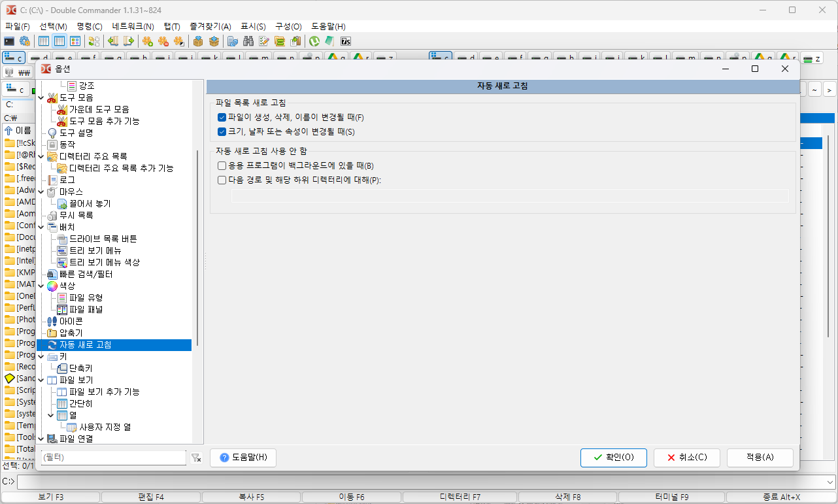Click the 적용(A) button
Screen dimensions: 838x504
point(760,458)
